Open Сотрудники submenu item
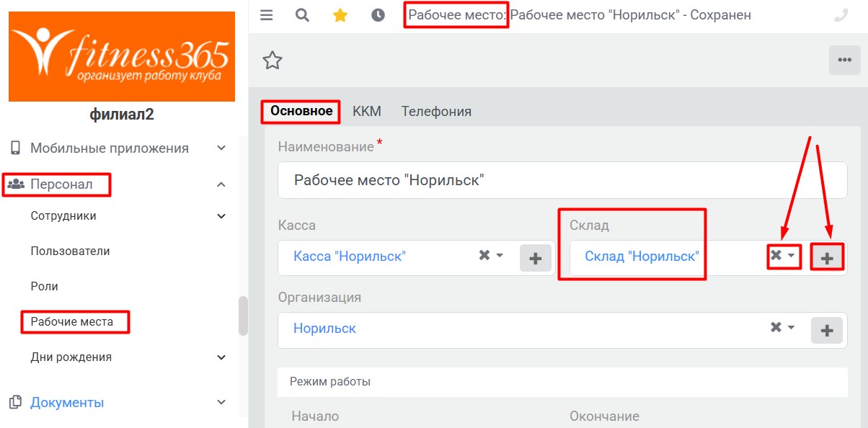 [x=63, y=215]
